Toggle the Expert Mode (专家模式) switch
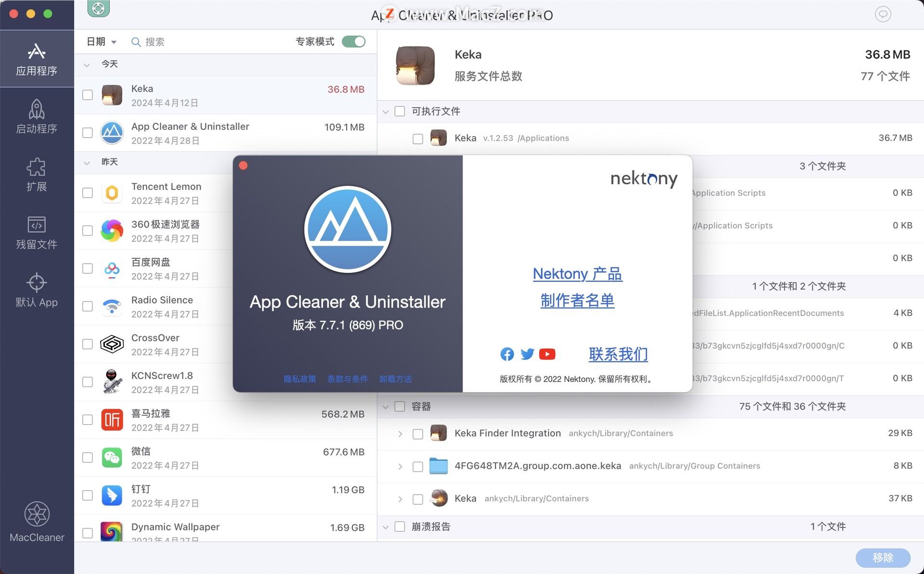The height and width of the screenshot is (574, 924). 354,42
